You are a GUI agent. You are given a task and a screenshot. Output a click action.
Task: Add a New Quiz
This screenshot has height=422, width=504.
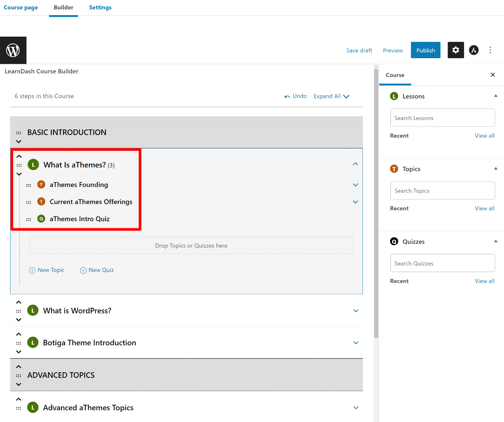point(97,270)
